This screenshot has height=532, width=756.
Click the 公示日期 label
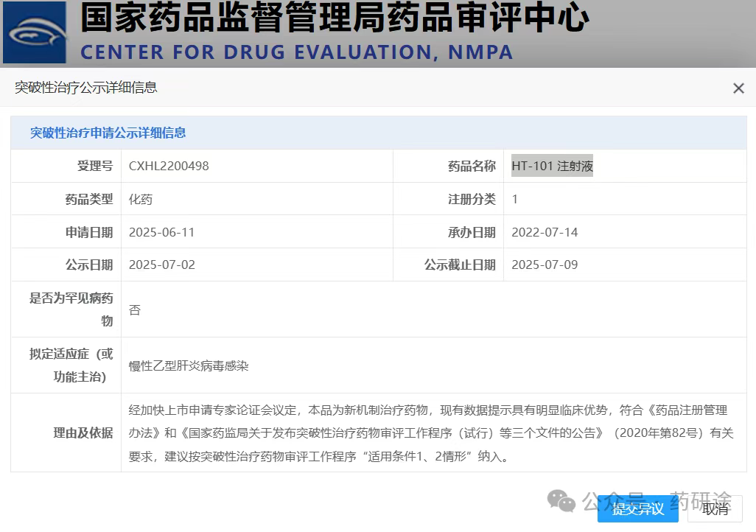click(89, 265)
